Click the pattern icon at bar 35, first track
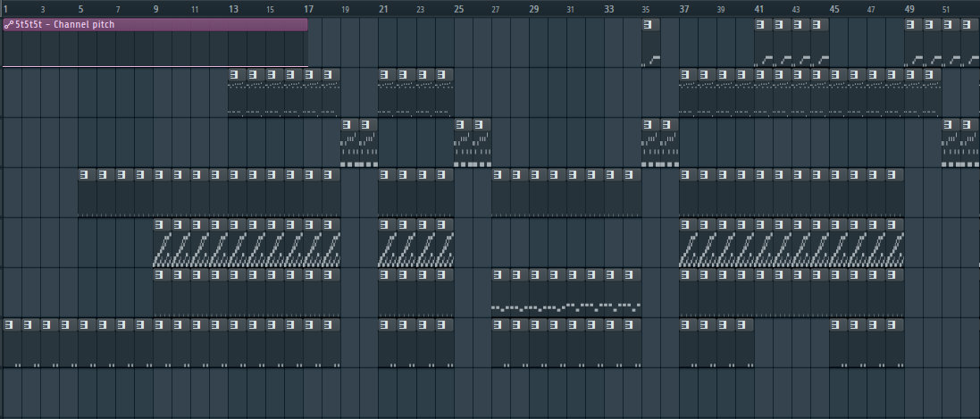This screenshot has height=419, width=980. coord(648,25)
